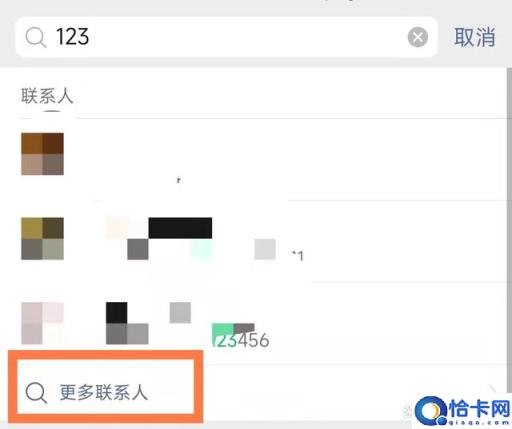Viewport: 512px width, 429px height.
Task: Open the contact with the olive-yellow avatar
Action: 42,238
